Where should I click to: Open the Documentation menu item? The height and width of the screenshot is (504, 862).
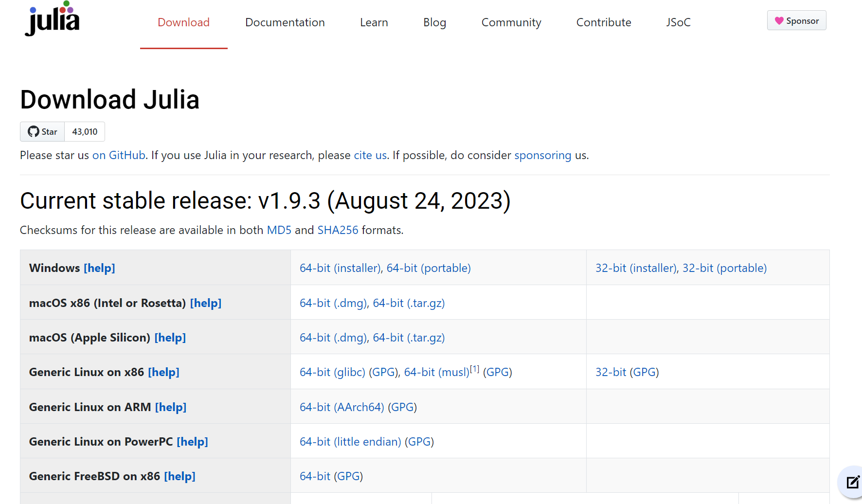(285, 22)
